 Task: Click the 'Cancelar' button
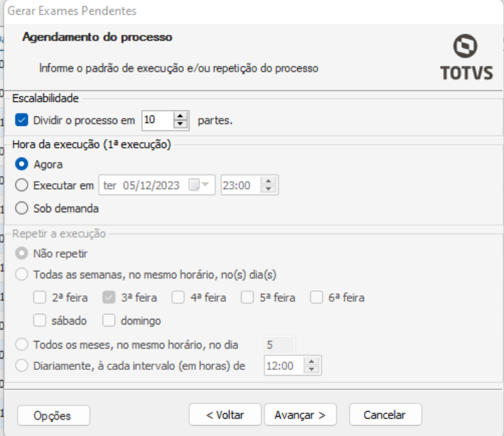tap(384, 415)
